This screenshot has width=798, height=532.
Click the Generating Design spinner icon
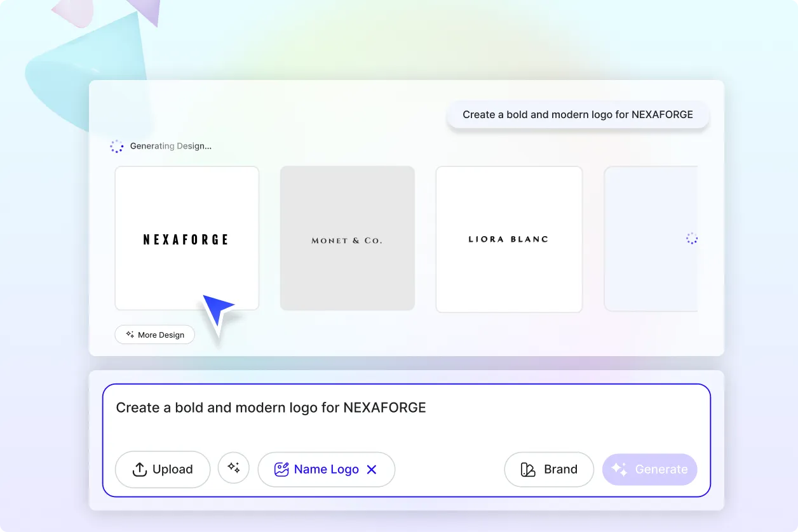coord(116,146)
